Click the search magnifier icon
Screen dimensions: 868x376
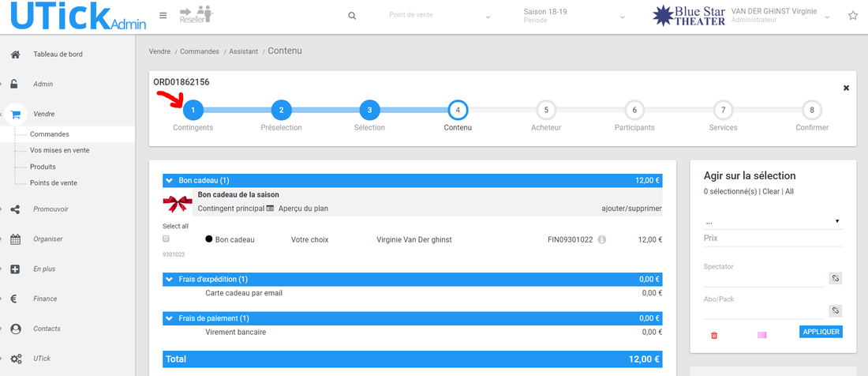click(352, 17)
